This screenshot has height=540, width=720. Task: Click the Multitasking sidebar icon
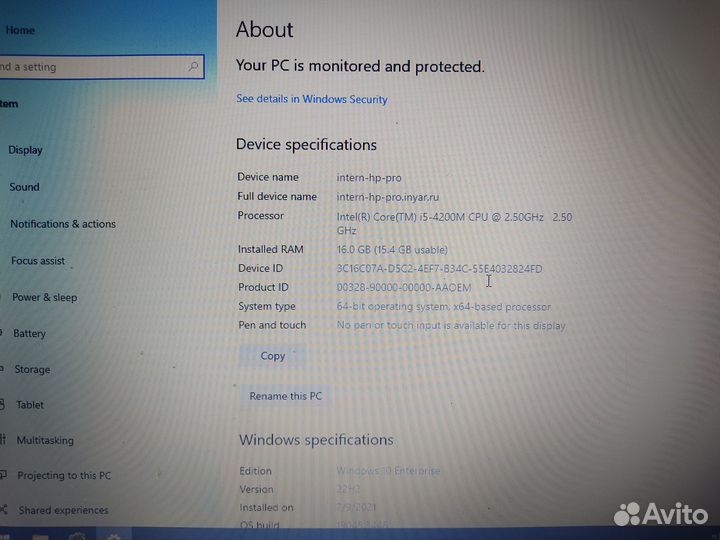pyautogui.click(x=3, y=439)
